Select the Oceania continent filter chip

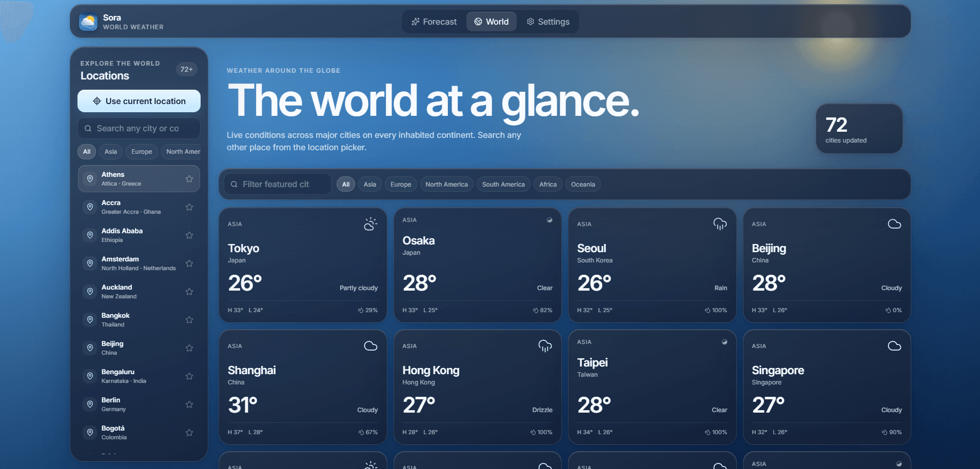click(x=583, y=185)
